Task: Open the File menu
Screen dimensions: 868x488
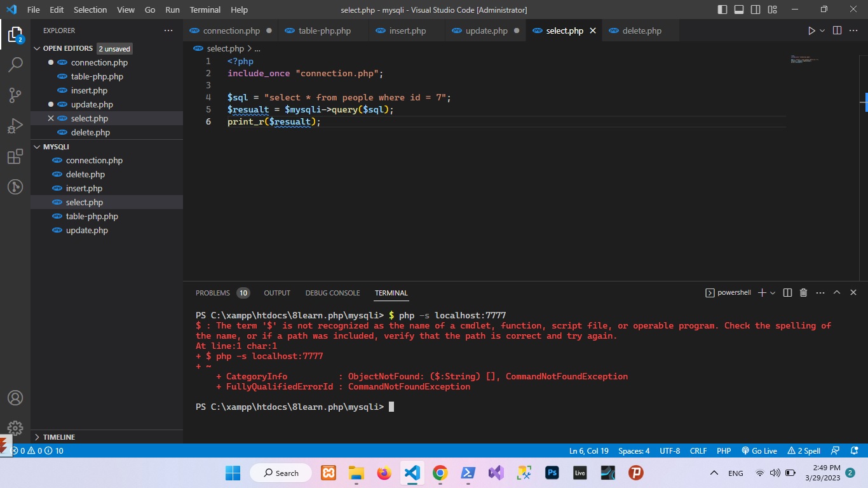Action: pyautogui.click(x=33, y=10)
